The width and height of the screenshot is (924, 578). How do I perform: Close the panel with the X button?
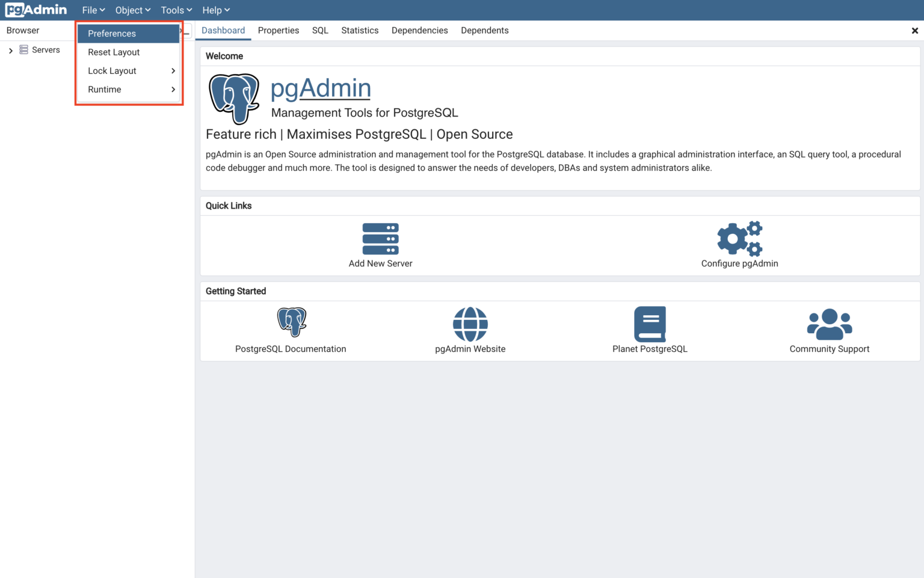tap(914, 31)
